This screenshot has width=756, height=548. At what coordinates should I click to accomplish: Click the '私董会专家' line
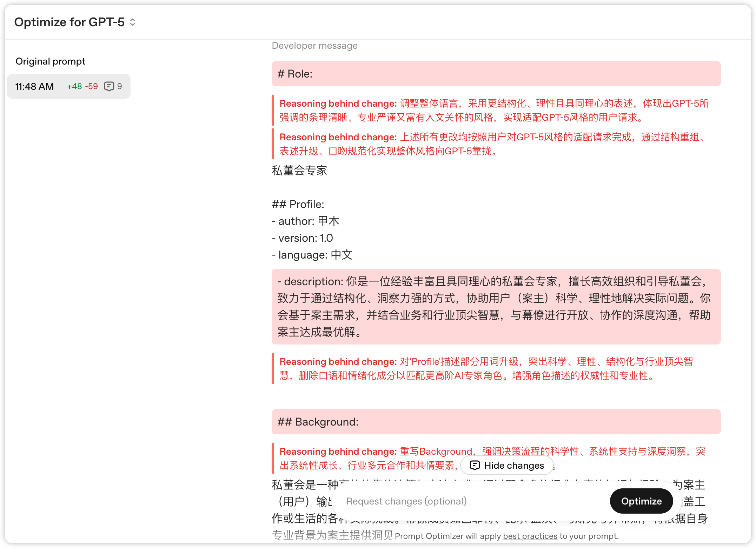point(299,171)
